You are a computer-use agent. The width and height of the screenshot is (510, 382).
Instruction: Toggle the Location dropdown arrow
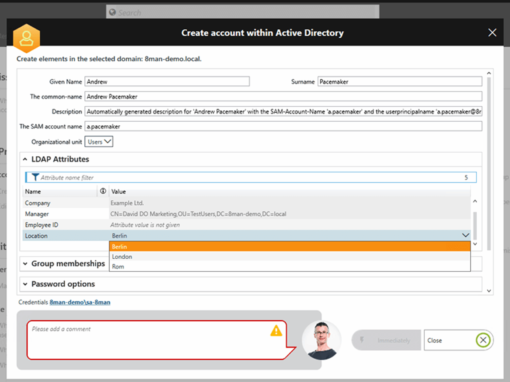click(x=465, y=235)
